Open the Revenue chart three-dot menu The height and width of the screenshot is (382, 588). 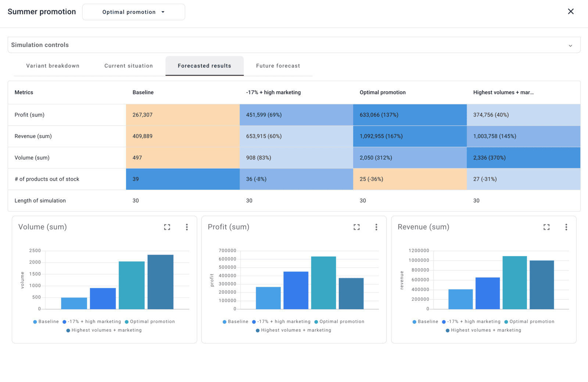(566, 227)
